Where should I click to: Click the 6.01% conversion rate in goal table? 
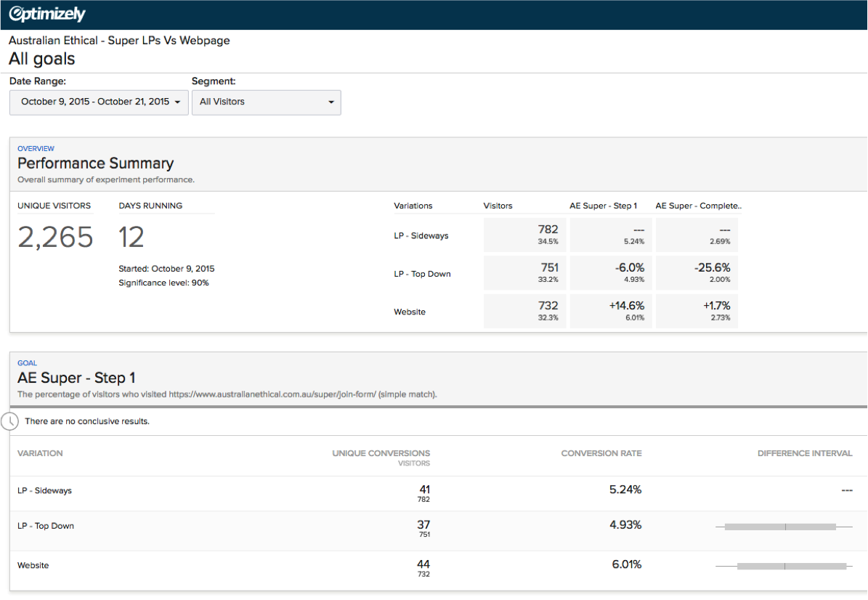[x=626, y=564]
